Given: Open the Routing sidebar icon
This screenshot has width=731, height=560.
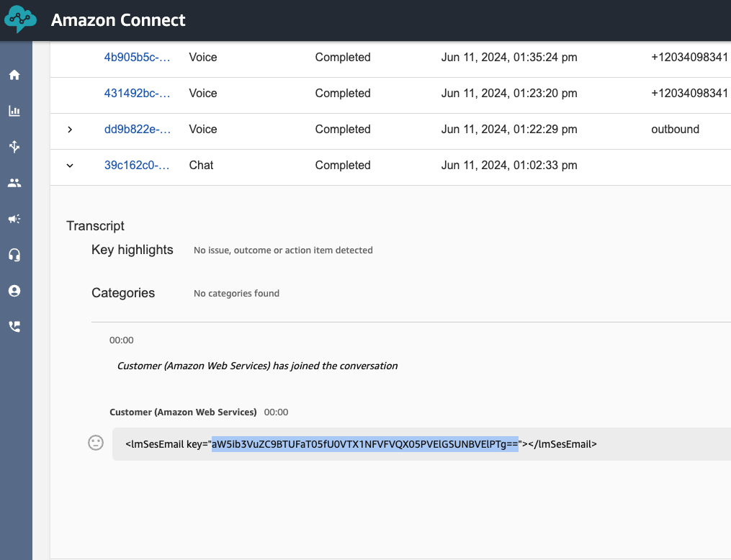Looking at the screenshot, I should click(x=14, y=147).
